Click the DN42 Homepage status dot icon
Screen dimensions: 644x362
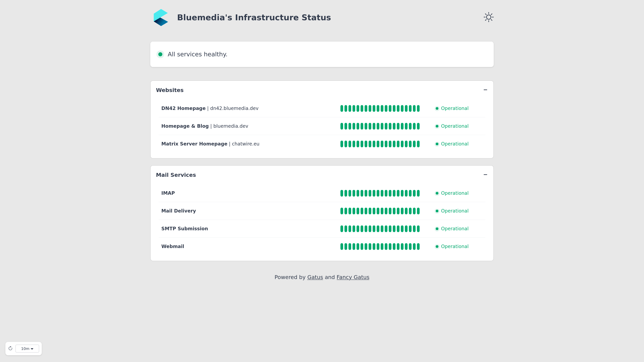coord(437,108)
